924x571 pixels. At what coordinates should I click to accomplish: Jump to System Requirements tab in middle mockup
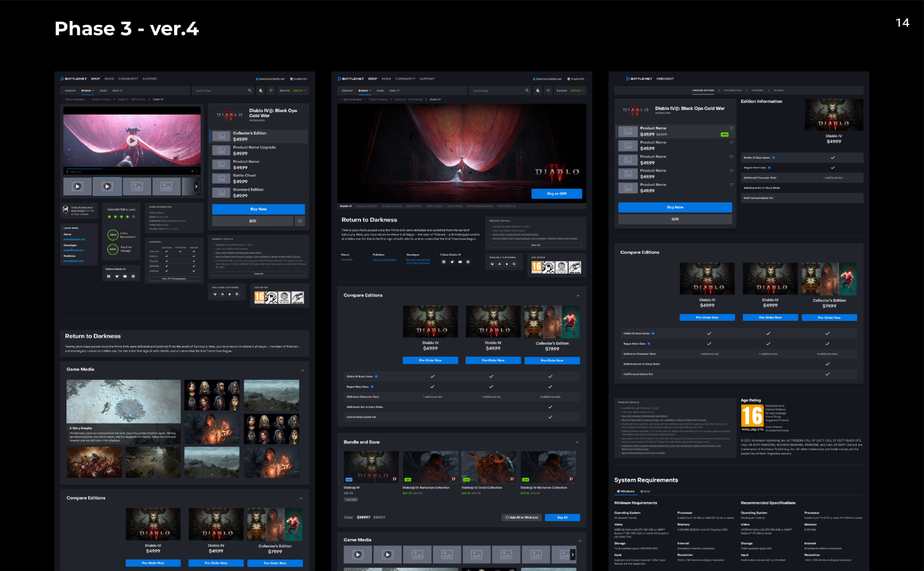click(x=480, y=206)
